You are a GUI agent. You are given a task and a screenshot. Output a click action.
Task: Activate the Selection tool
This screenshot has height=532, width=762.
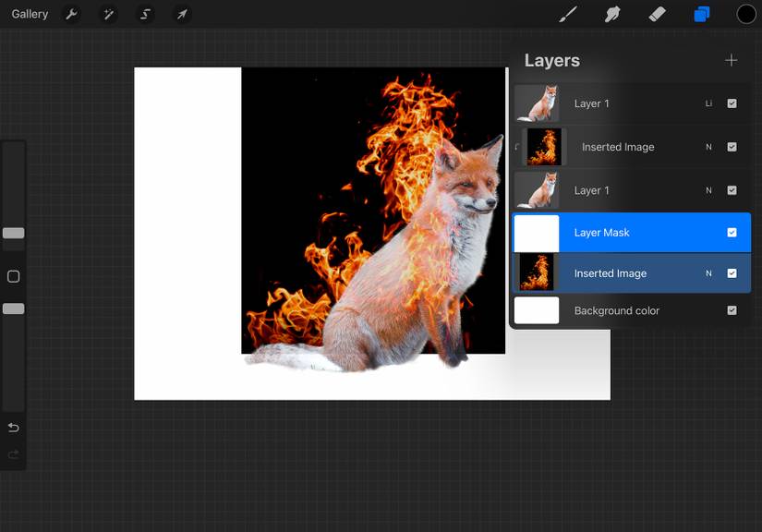[x=145, y=14]
